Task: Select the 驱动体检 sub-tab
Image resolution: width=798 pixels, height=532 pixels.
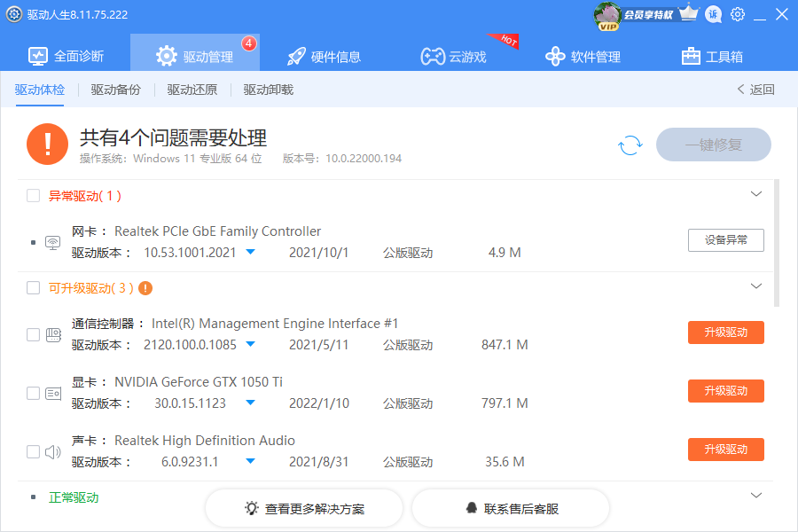Action: click(x=40, y=90)
